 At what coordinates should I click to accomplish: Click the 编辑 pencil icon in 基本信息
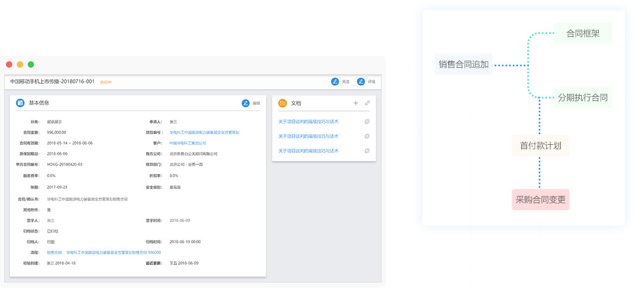[246, 103]
